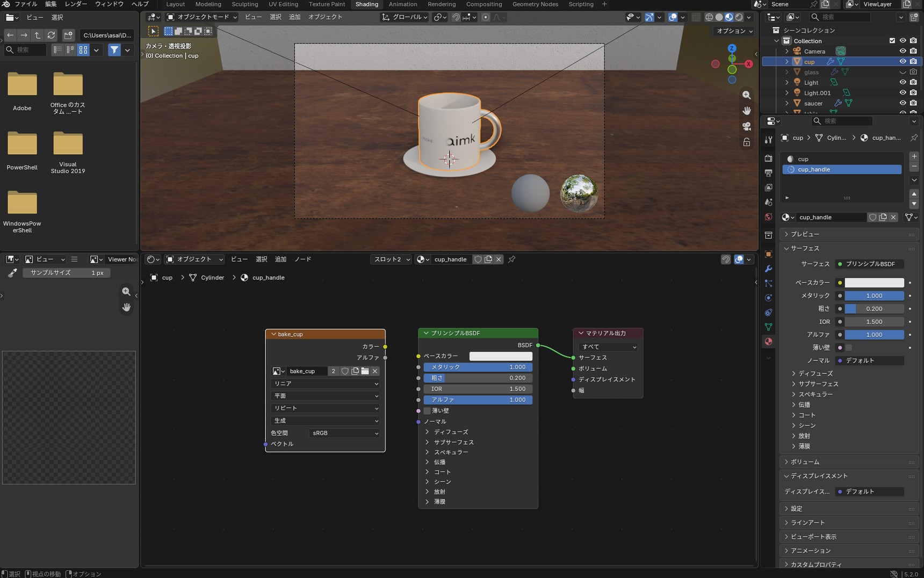Screen dimensions: 924x578
Task: Select the cup material slot
Action: pos(842,159)
